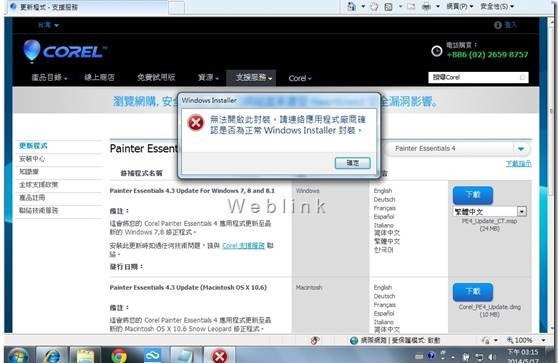This screenshot has width=558, height=363.
Task: Open the 產品目錄 navigation menu
Action: [x=49, y=77]
